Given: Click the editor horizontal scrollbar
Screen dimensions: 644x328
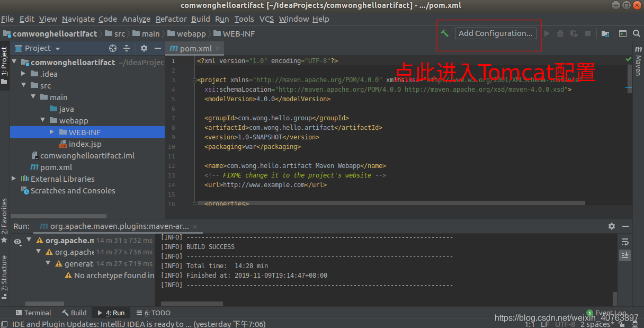Looking at the screenshot, I should click(x=391, y=203).
